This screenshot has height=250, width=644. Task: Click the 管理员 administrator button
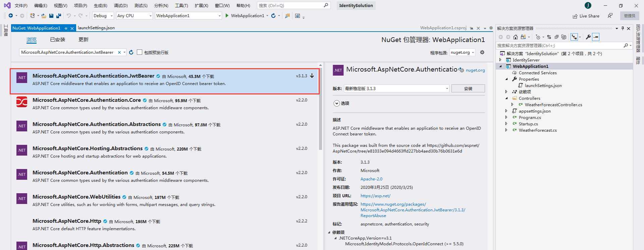(630, 16)
